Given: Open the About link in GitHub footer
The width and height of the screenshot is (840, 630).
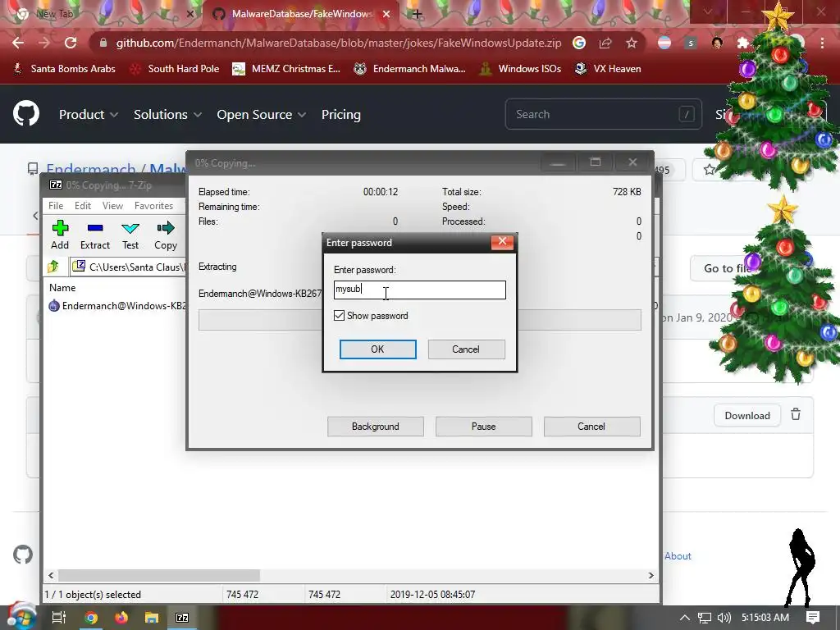Looking at the screenshot, I should (x=678, y=556).
